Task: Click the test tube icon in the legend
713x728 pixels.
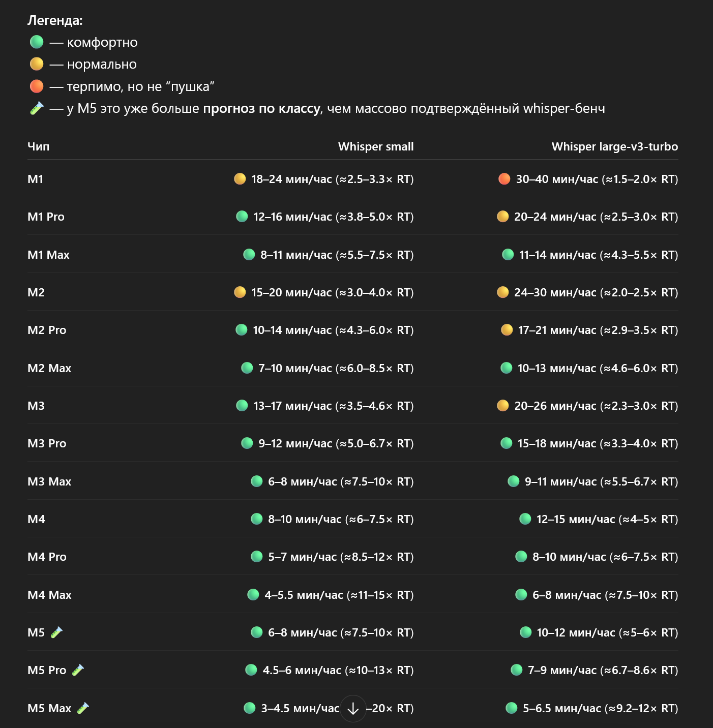Action: 37,108
